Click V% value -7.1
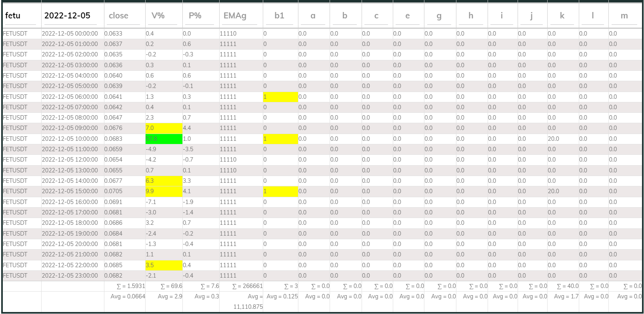Screen dimensions: 644x314 pos(151,202)
